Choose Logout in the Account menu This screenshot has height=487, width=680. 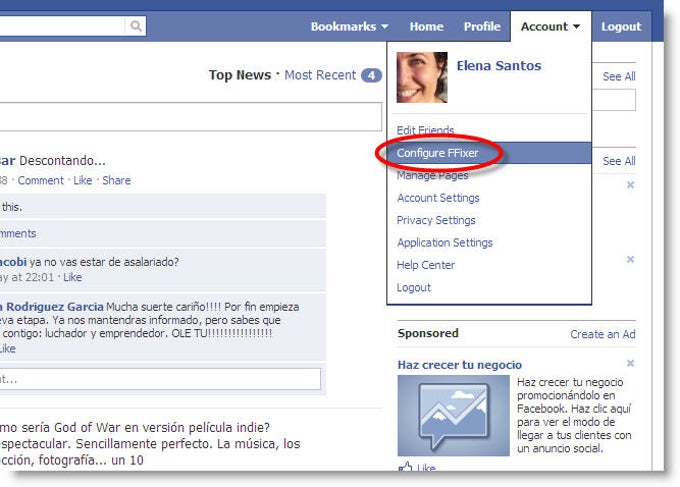414,288
